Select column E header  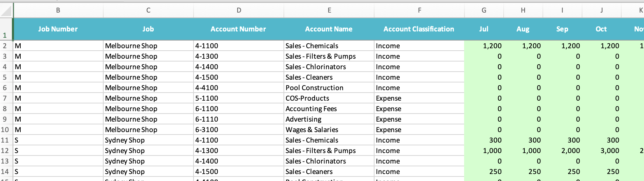(x=329, y=10)
